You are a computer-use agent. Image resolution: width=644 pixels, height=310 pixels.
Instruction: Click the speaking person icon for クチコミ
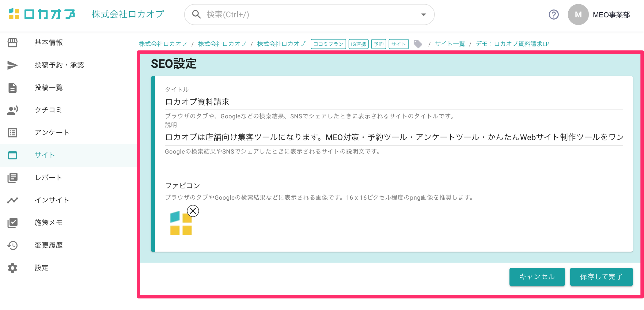click(12, 110)
